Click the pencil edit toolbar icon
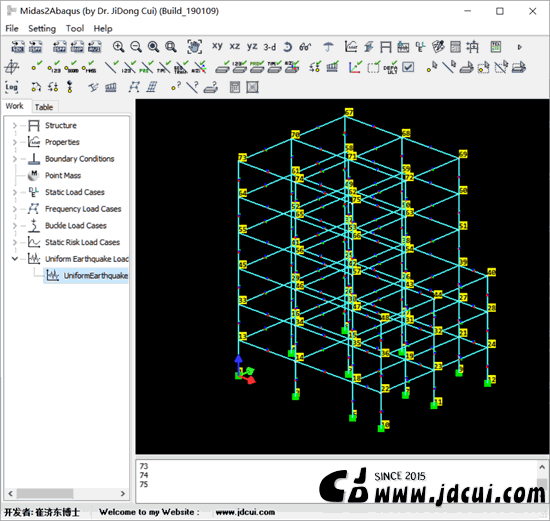This screenshot has width=550, height=521. [x=438, y=47]
